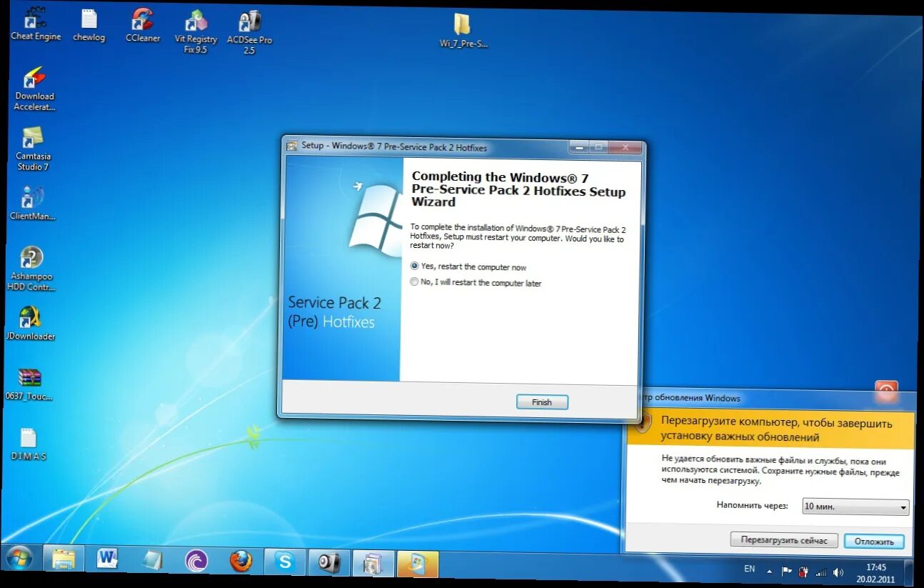Close the Setup Hotfixes wizard window
Image resolution: width=924 pixels, height=588 pixels.
[626, 147]
